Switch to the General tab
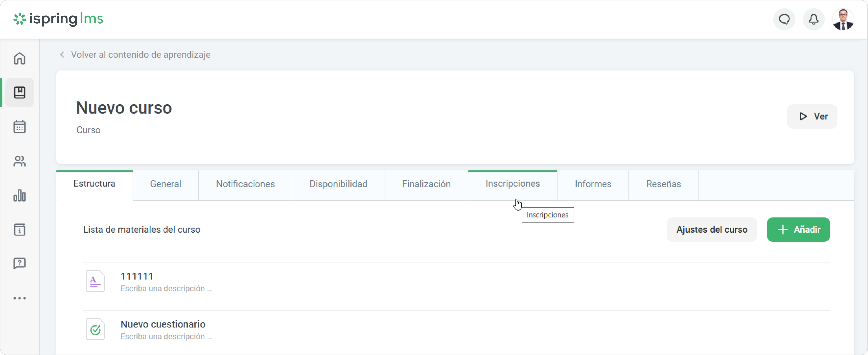The height and width of the screenshot is (355, 868). [165, 184]
